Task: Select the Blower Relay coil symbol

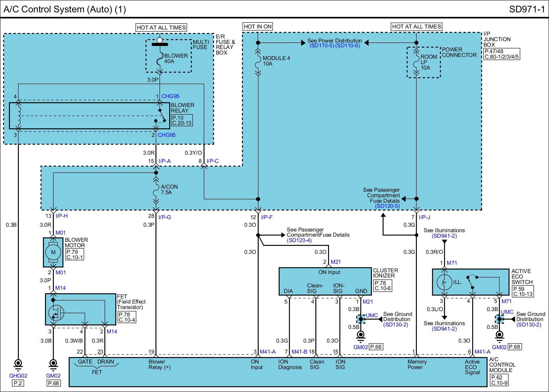Action: [19, 116]
